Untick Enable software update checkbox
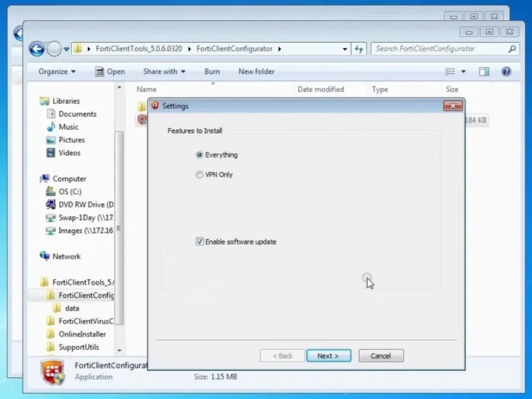 pos(199,241)
